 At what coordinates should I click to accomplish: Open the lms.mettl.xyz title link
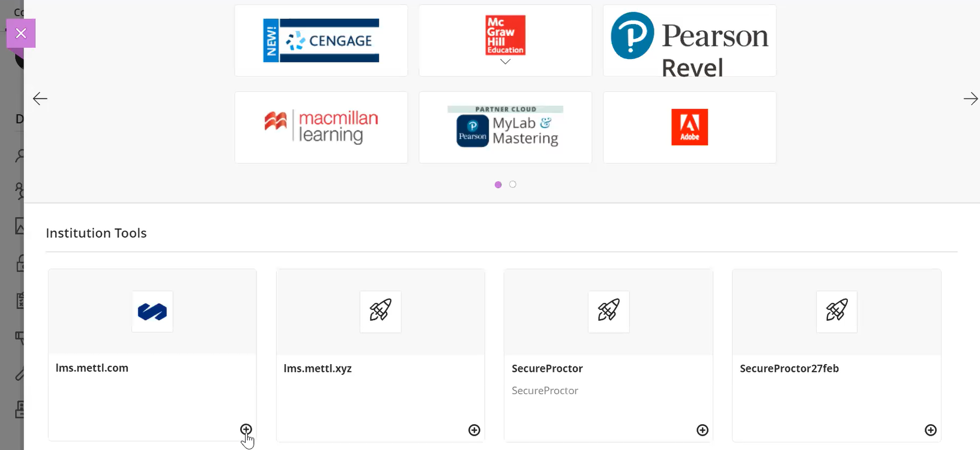tap(318, 368)
